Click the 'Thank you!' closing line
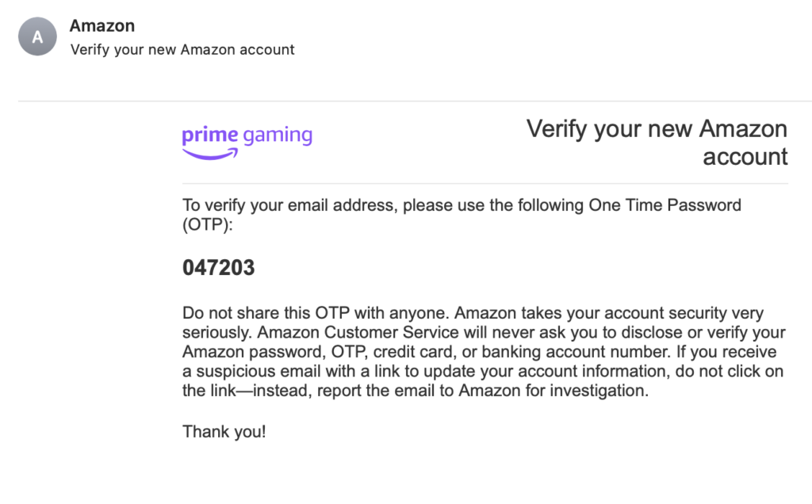Image resolution: width=812 pixels, height=504 pixels. point(224,432)
